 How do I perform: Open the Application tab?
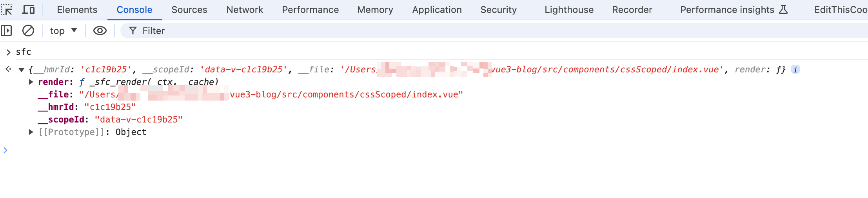[x=437, y=9]
